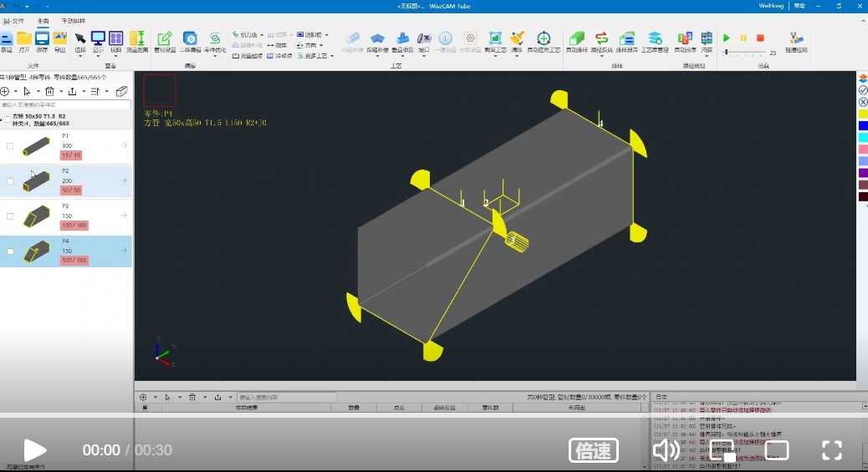Start simulation with the green play icon

click(727, 38)
